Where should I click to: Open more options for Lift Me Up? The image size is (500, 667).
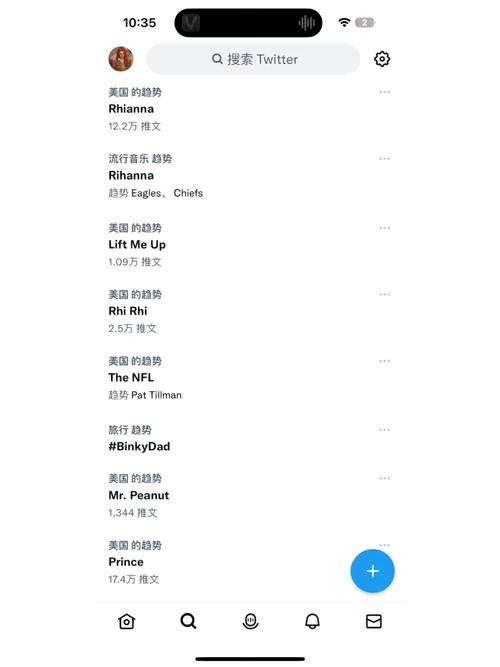coord(384,228)
